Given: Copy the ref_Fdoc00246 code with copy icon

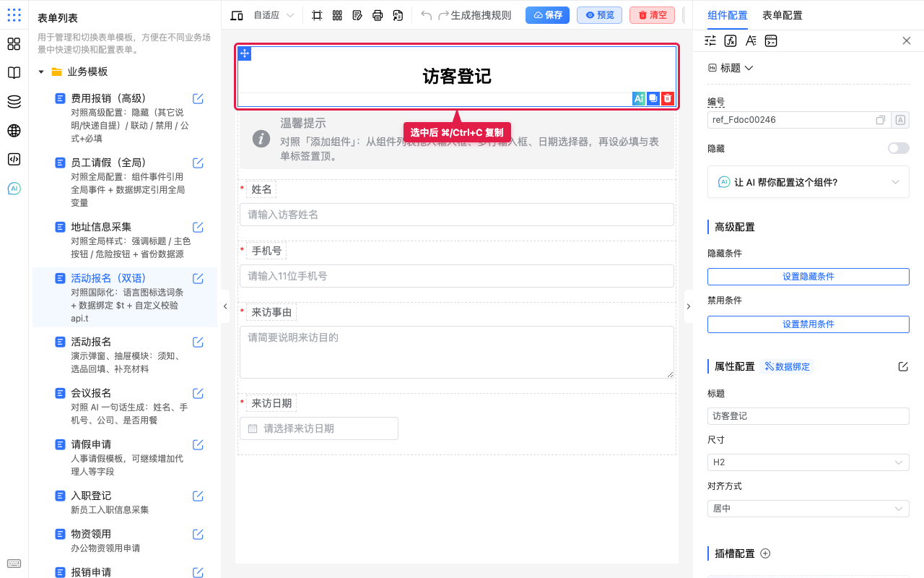Looking at the screenshot, I should tap(881, 120).
